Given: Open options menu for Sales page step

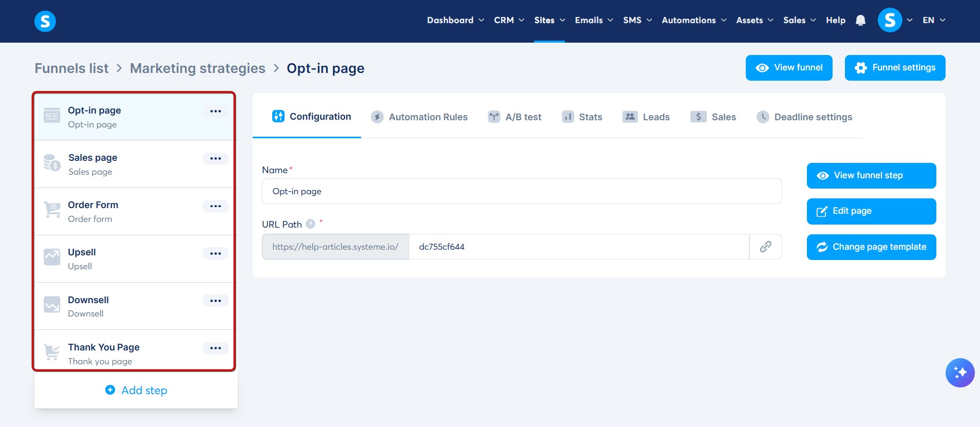Looking at the screenshot, I should (x=216, y=158).
